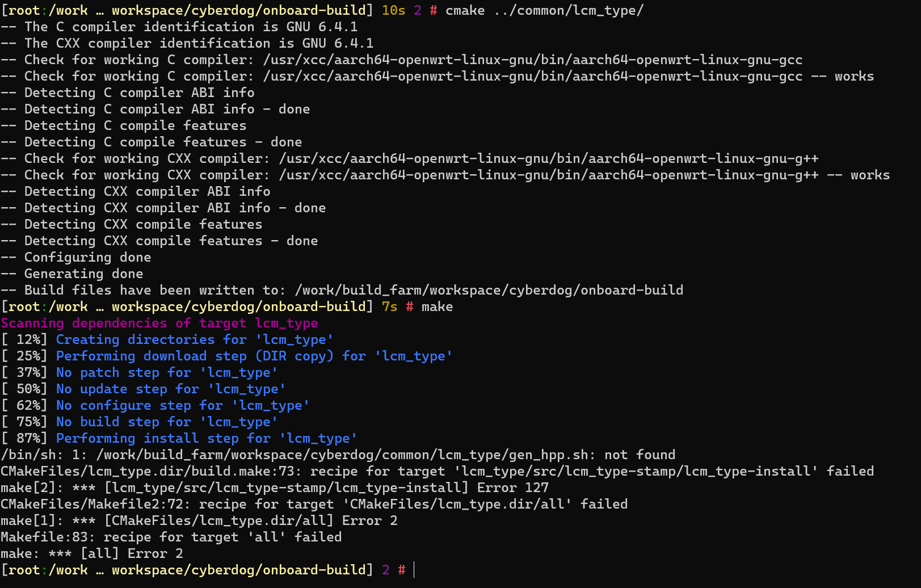Viewport: 921px width, 588px height.
Task: Select the Scanning dependencies of target lcm_type line
Action: point(159,323)
